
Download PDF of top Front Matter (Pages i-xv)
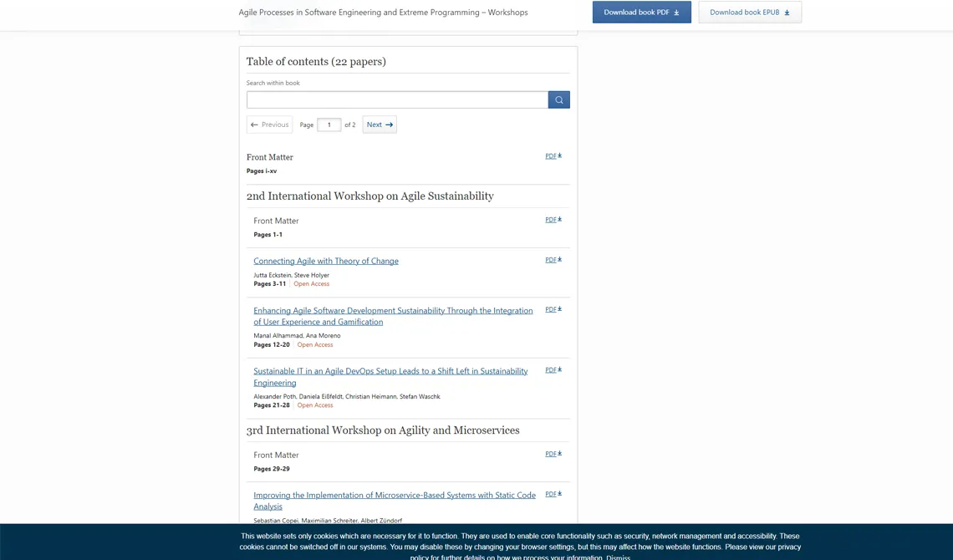pos(553,156)
